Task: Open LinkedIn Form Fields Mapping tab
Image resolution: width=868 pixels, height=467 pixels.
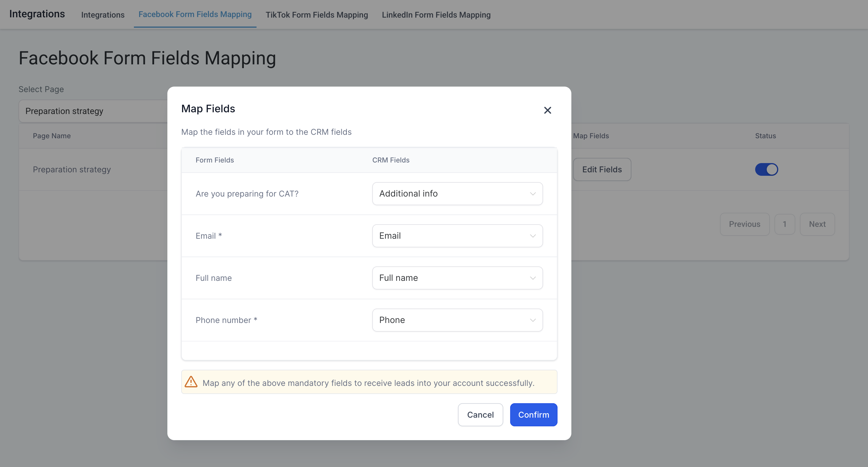Action: coord(436,15)
